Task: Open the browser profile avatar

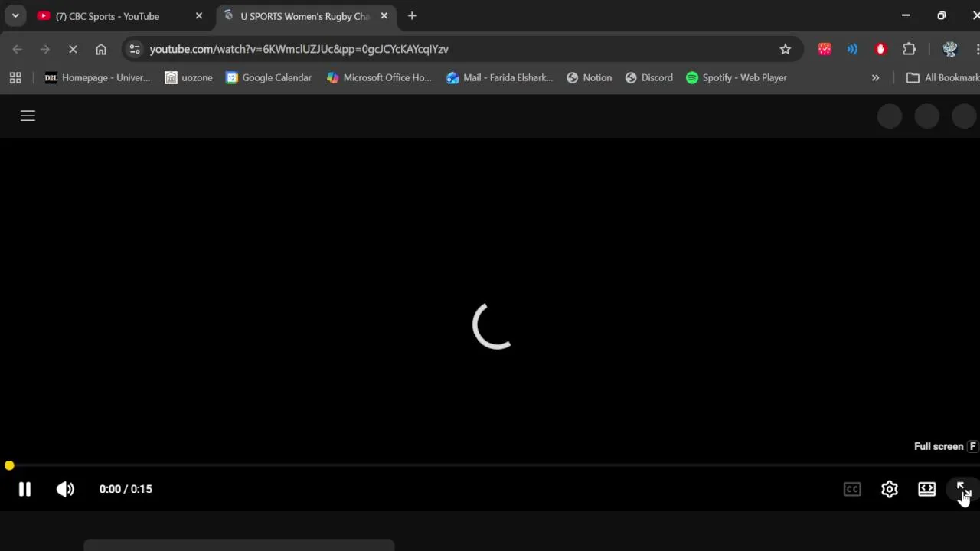Action: [950, 49]
